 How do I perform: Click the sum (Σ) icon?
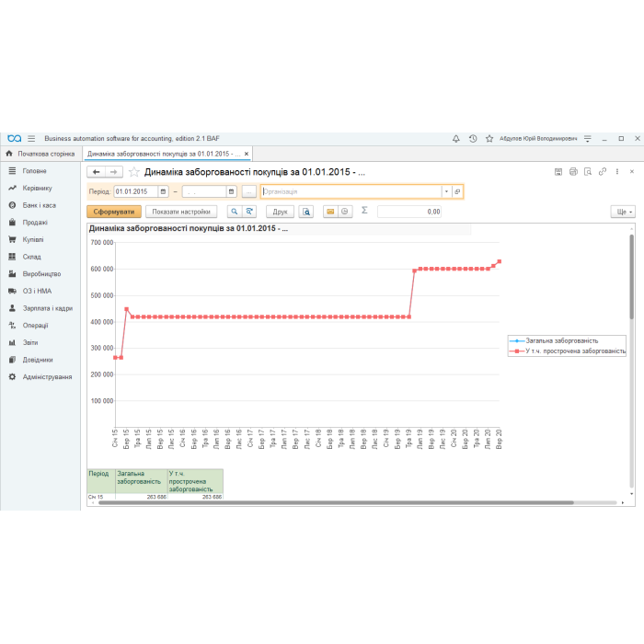(364, 211)
